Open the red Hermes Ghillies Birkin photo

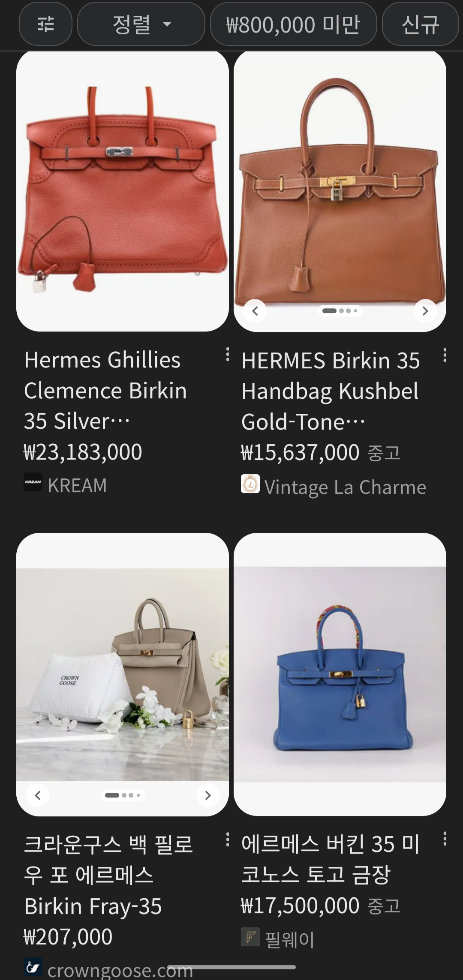[123, 191]
